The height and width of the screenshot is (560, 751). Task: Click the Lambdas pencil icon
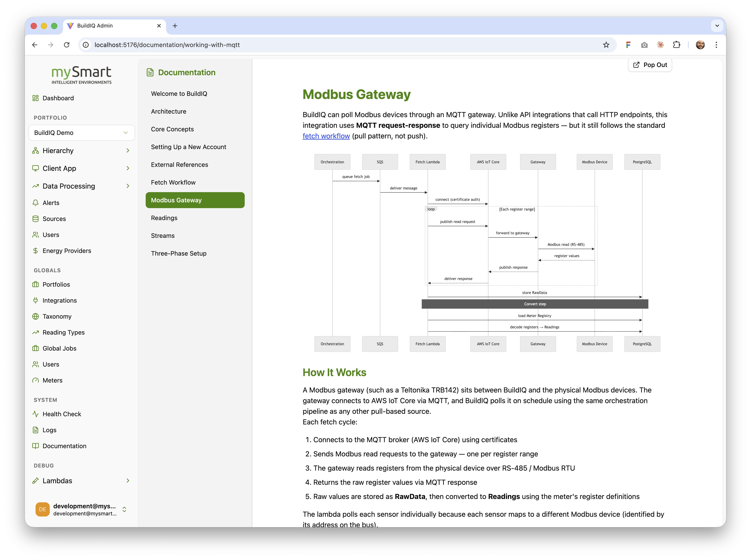pyautogui.click(x=35, y=481)
